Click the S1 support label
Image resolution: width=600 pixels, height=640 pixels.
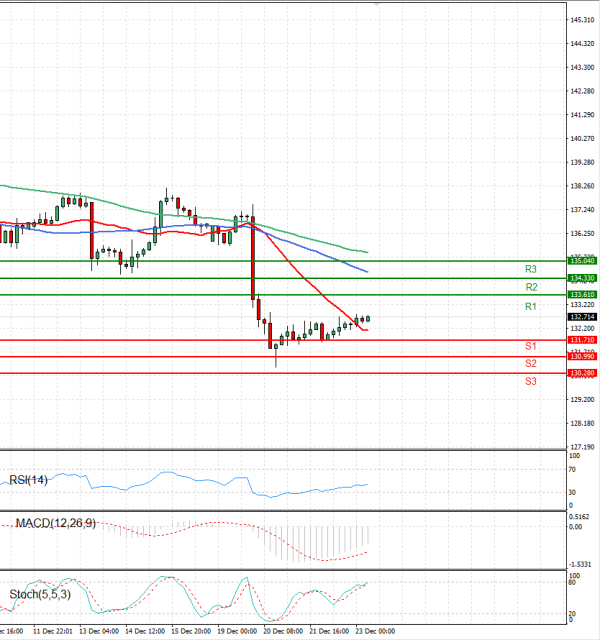531,346
